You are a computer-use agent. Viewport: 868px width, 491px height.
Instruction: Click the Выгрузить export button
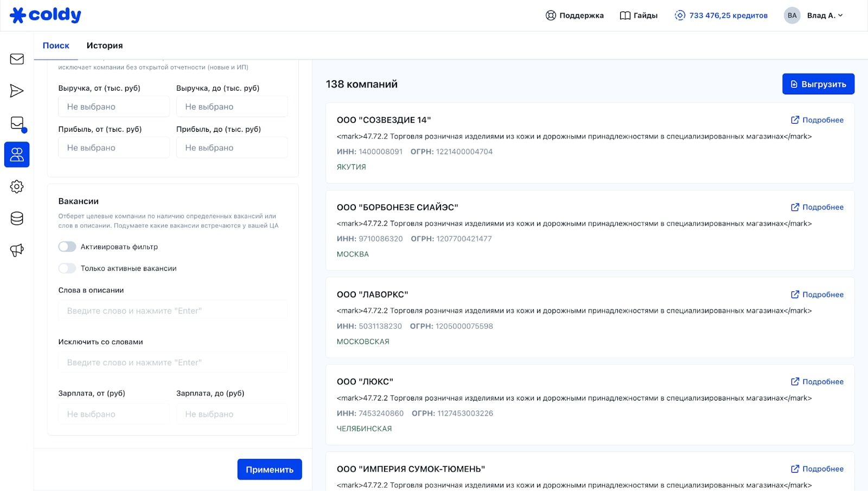[818, 84]
